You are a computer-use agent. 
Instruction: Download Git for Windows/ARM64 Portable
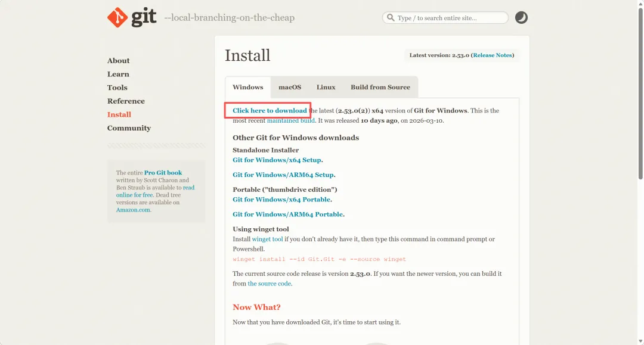(x=287, y=214)
